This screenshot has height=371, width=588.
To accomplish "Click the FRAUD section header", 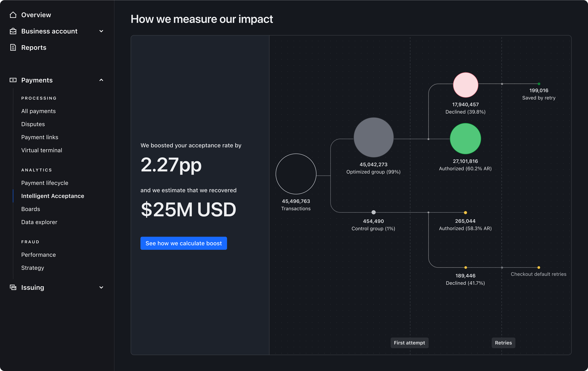I will (x=30, y=242).
